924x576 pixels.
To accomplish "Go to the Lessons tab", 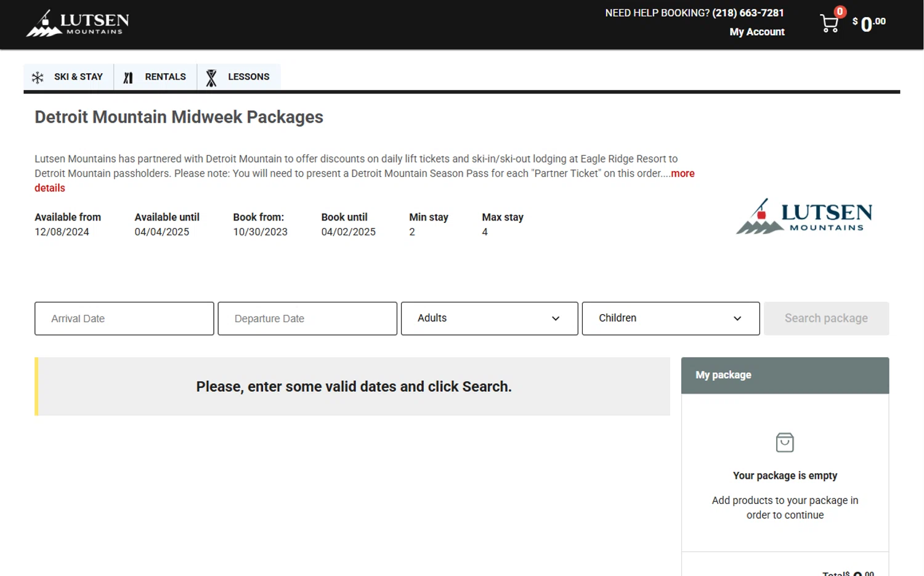I will 239,77.
